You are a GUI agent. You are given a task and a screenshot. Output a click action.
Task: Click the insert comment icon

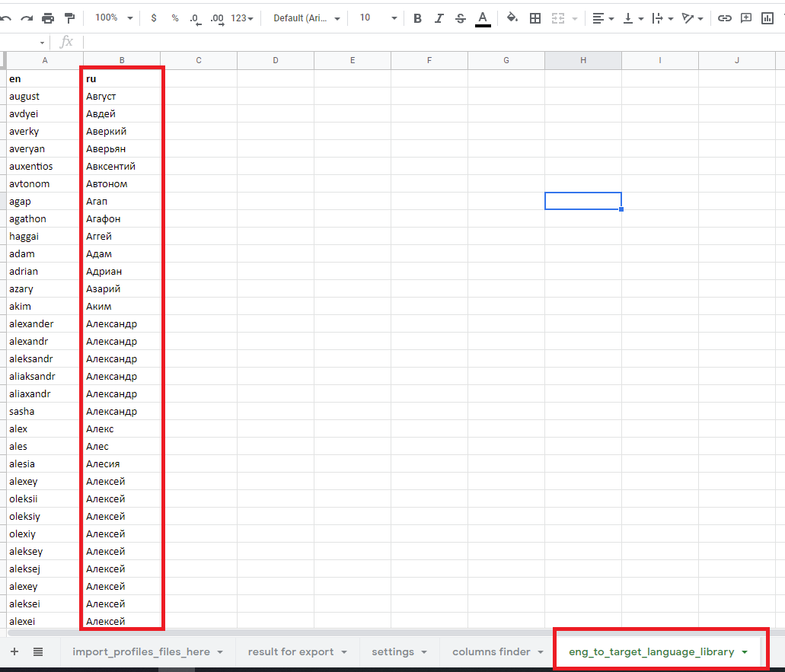point(746,18)
